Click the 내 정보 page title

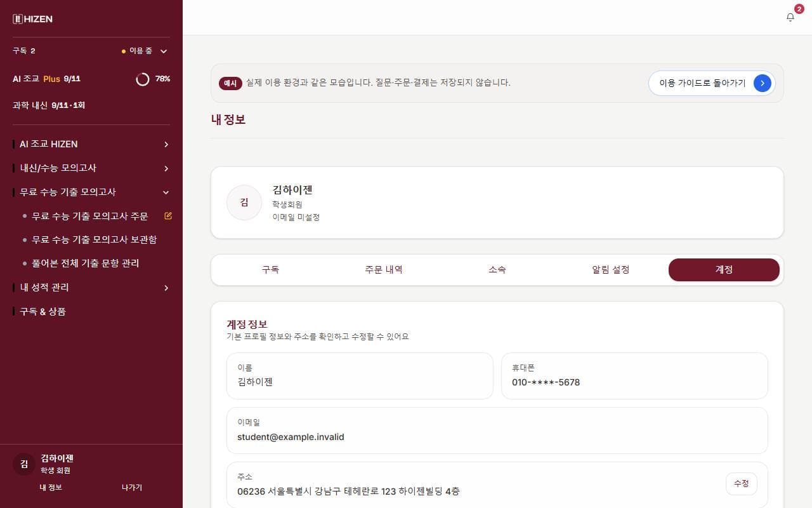coord(228,119)
